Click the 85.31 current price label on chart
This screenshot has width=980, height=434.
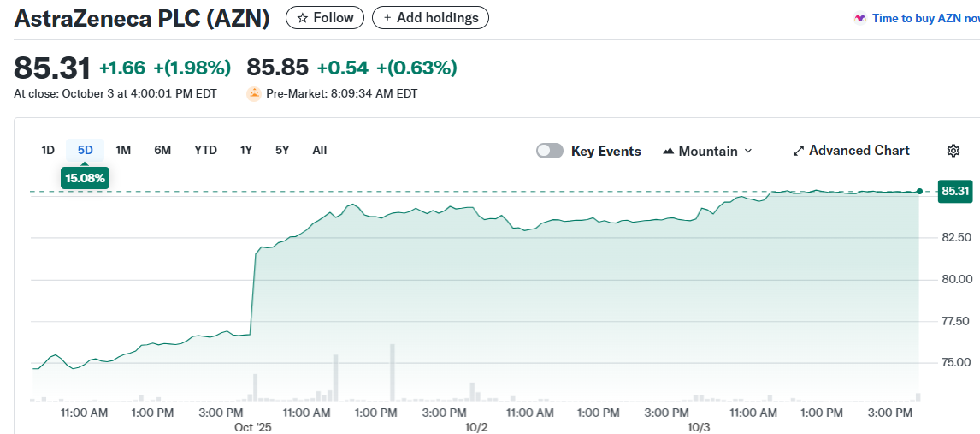point(954,191)
